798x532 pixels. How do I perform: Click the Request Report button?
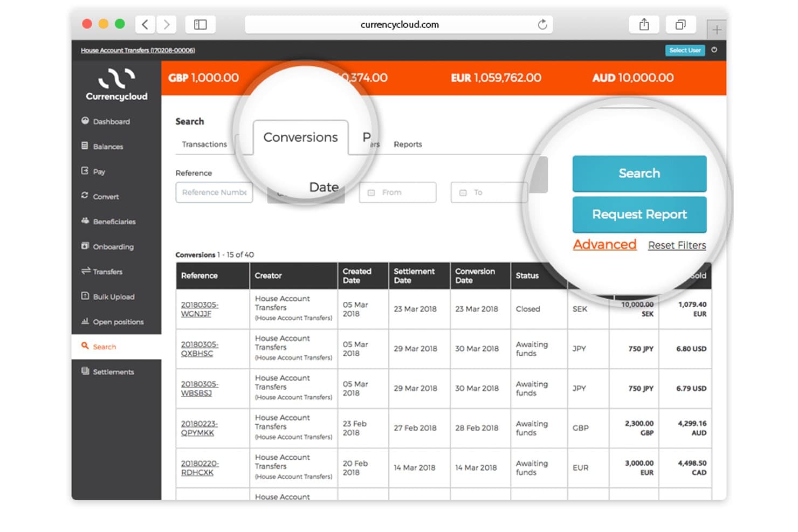coord(639,214)
